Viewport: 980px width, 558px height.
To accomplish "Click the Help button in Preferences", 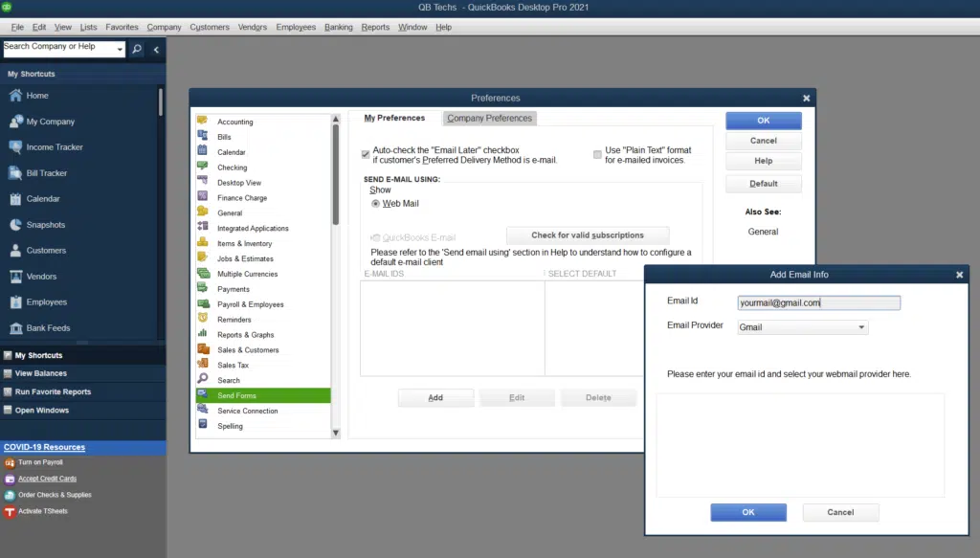I will (763, 161).
